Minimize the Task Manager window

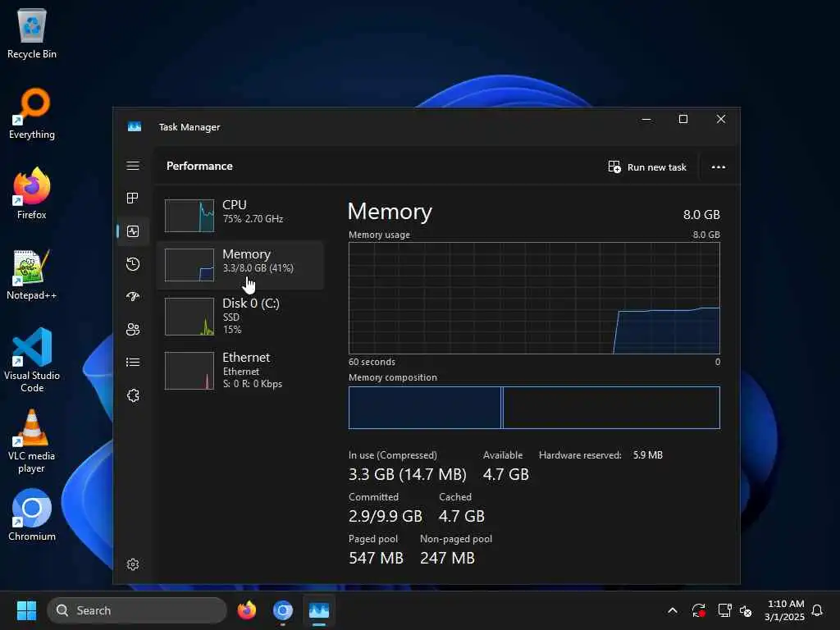coord(646,119)
